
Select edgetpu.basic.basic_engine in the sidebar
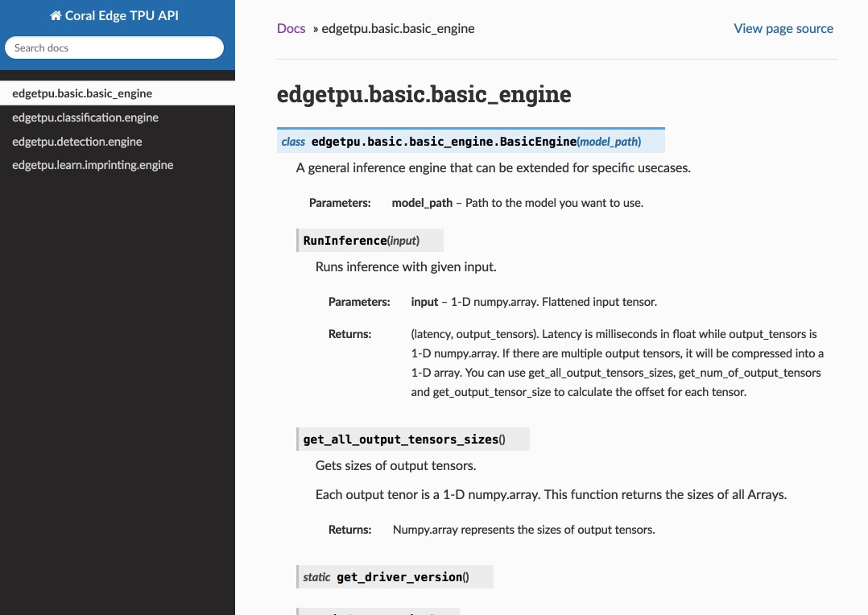coord(118,93)
